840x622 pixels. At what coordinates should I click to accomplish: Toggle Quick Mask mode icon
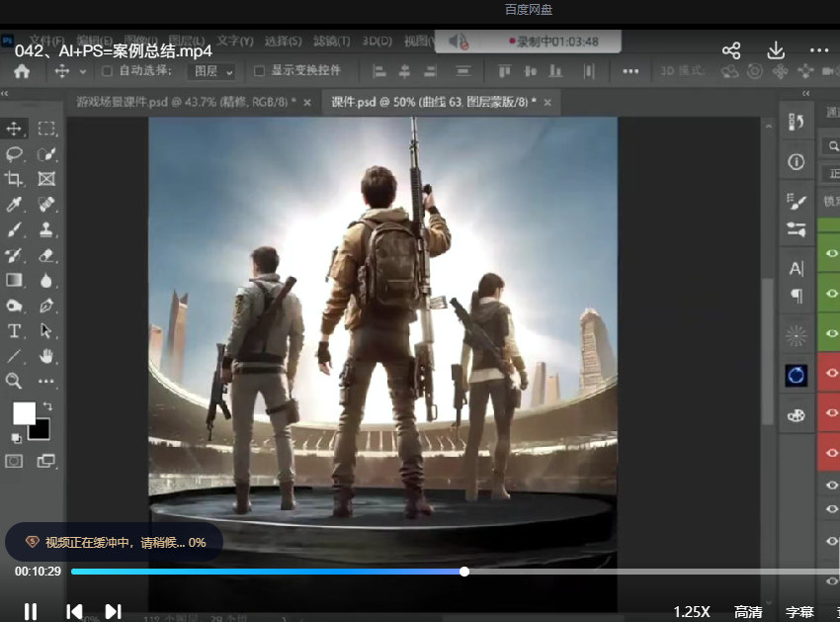[x=14, y=461]
